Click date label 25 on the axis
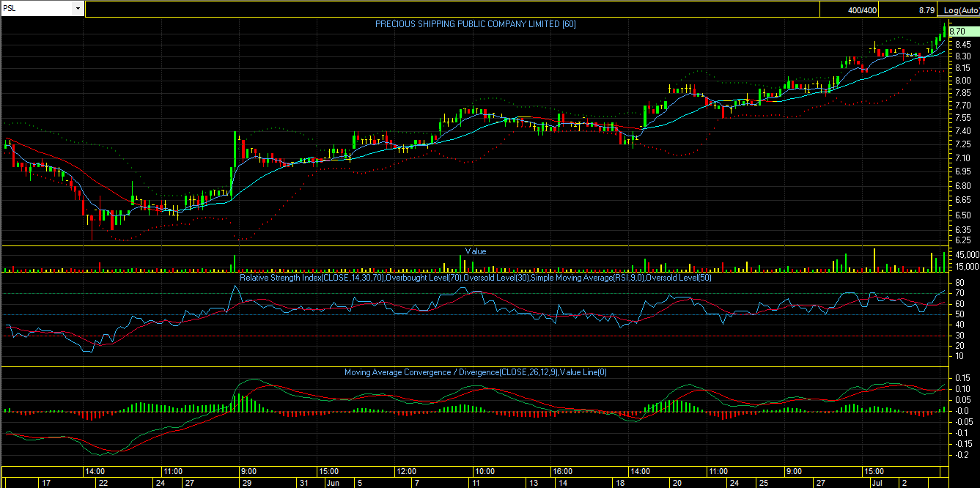The width and height of the screenshot is (980, 488). (x=763, y=483)
